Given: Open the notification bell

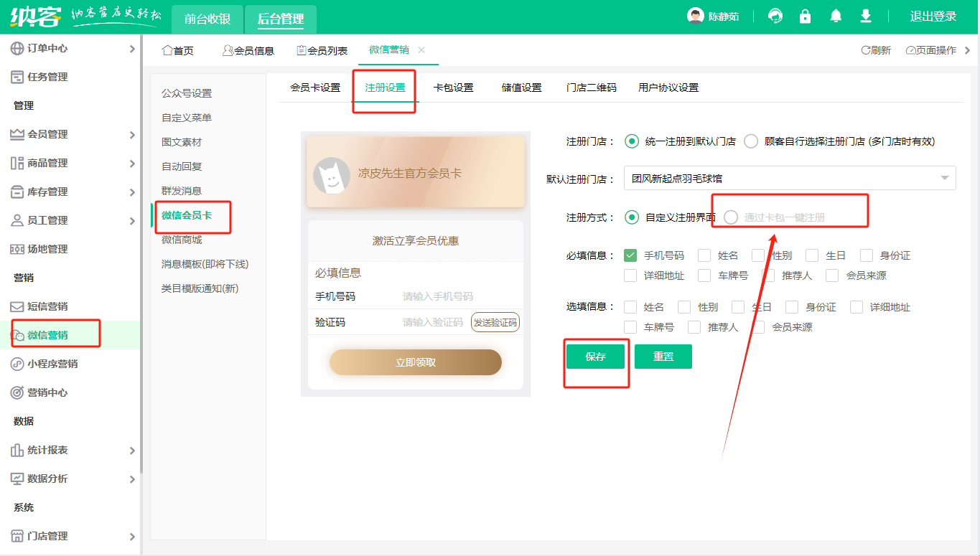Looking at the screenshot, I should 836,17.
